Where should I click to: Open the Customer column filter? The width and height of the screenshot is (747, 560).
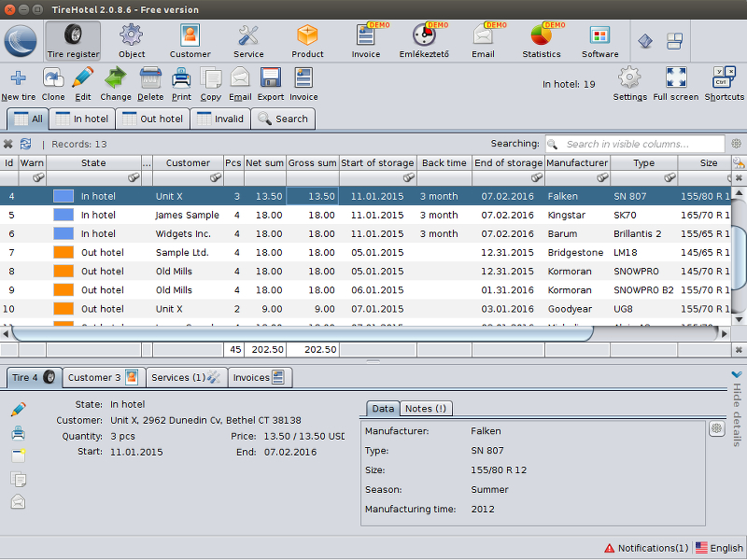216,177
